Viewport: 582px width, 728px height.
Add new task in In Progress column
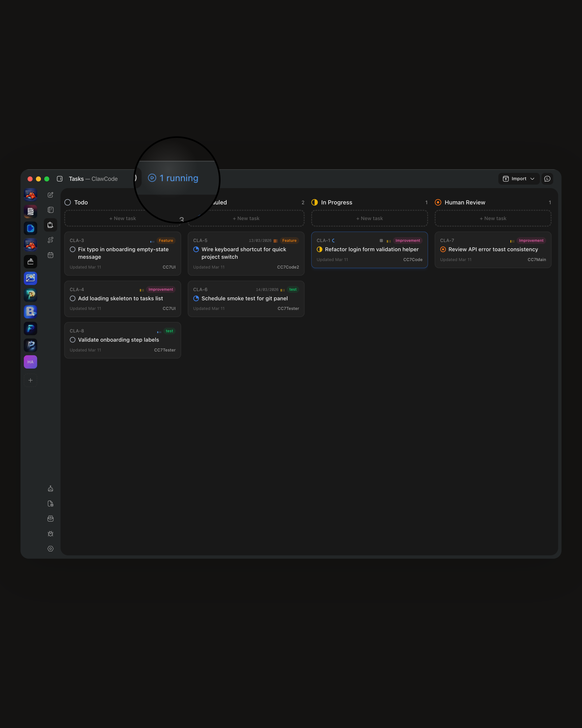369,218
